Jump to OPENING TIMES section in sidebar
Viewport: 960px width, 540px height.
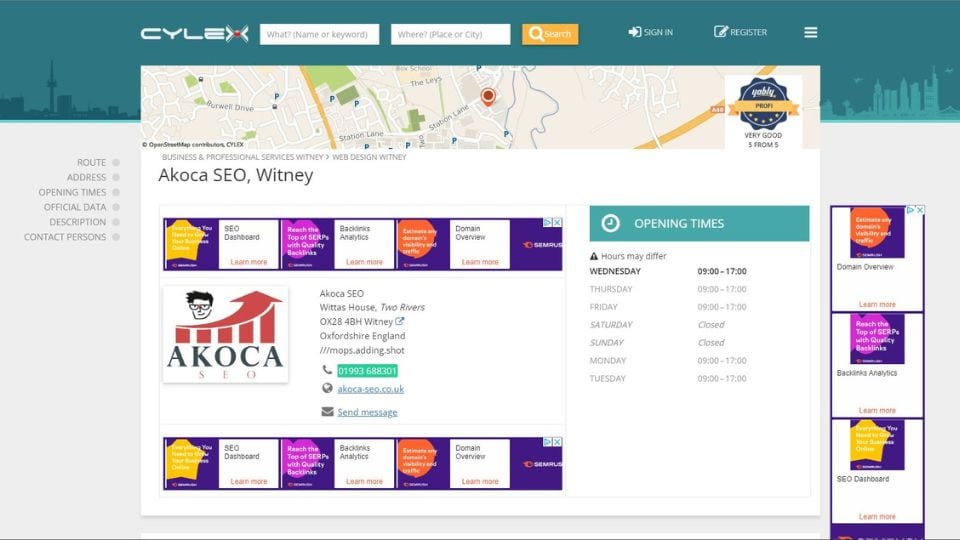pos(72,192)
